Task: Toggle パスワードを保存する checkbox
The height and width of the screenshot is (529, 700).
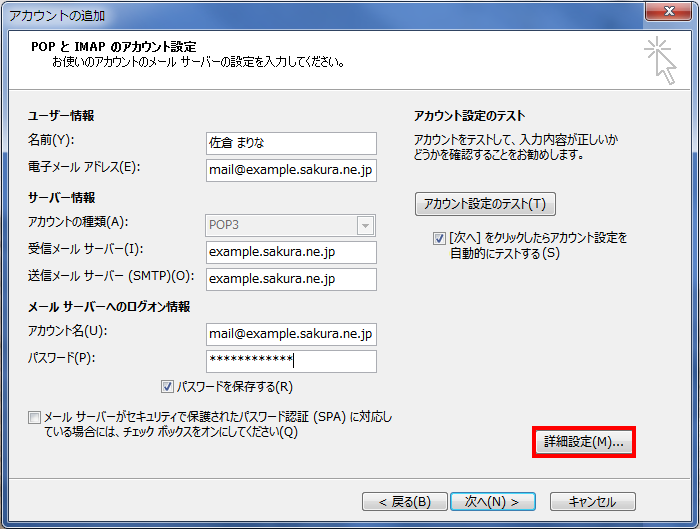Action: click(x=168, y=386)
